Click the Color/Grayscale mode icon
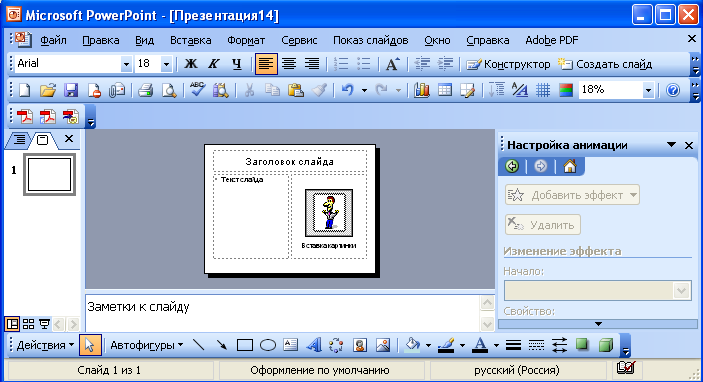The height and width of the screenshot is (382, 703). (x=566, y=90)
